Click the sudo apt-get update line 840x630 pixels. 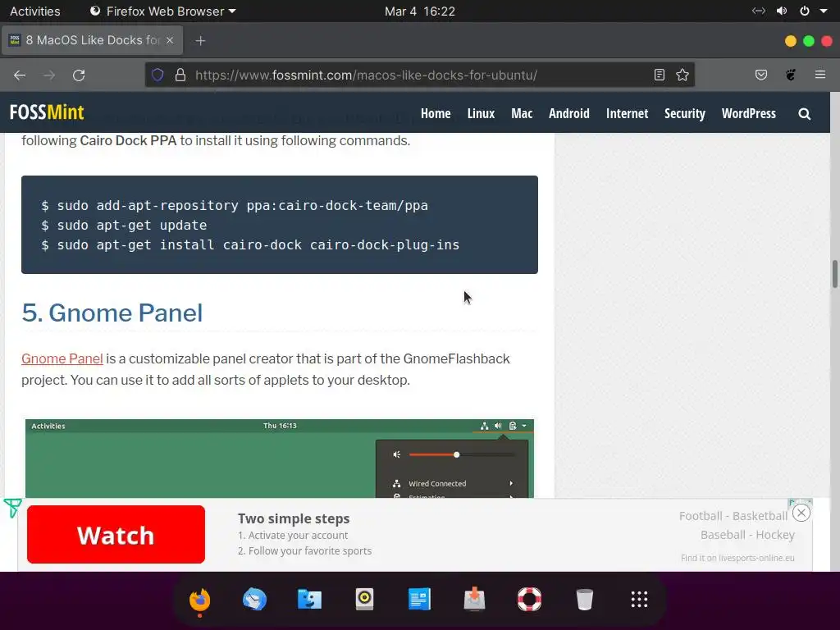point(124,226)
